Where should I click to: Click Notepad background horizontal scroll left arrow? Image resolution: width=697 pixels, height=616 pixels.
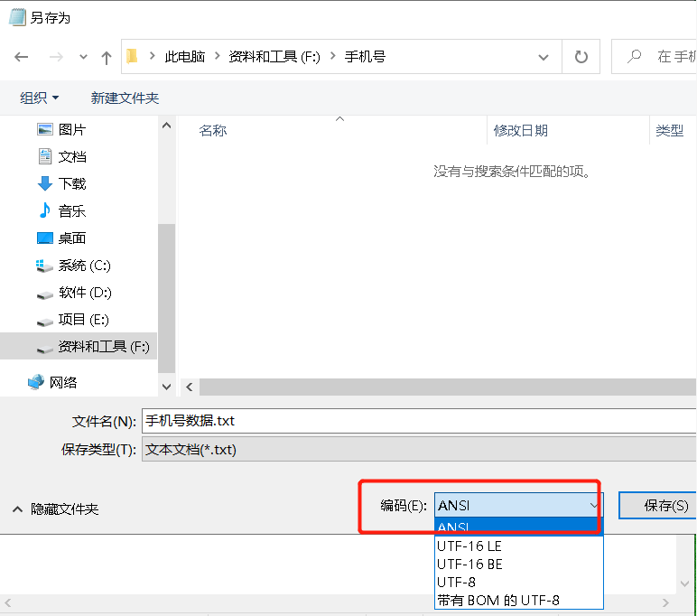point(8,603)
